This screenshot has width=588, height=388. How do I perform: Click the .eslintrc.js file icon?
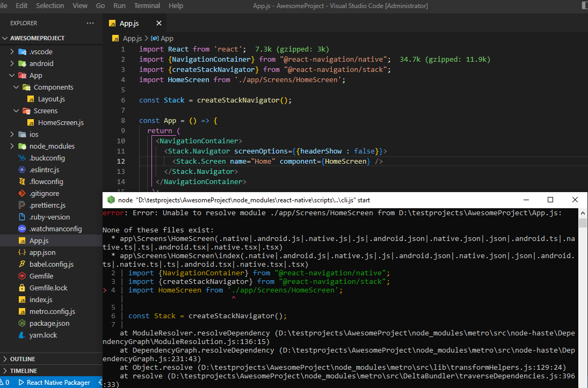[x=22, y=170]
